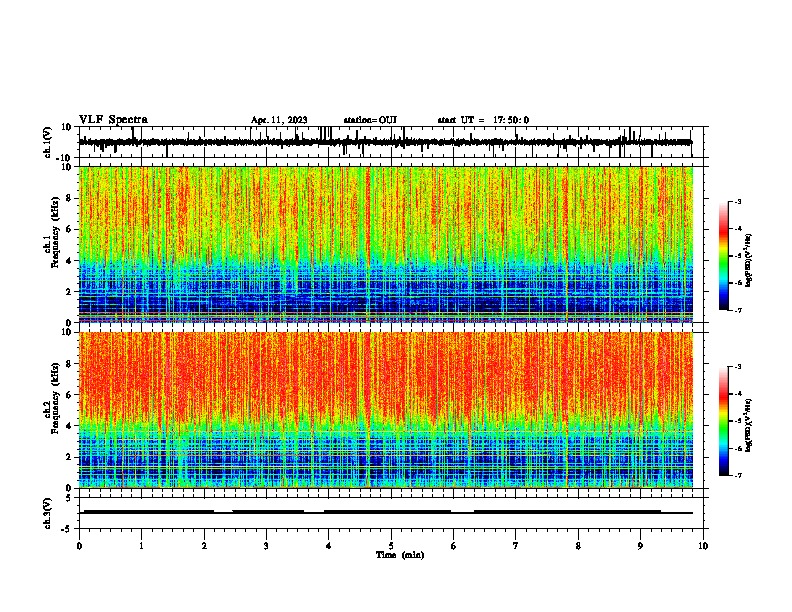
Task: Click the "-7" label on ch.1 color bar
Action: coord(738,310)
